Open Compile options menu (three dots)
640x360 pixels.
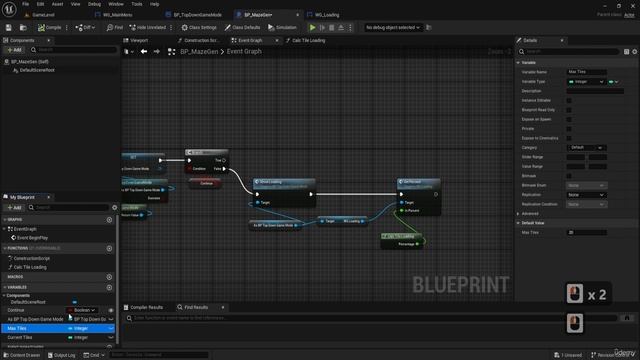67,27
